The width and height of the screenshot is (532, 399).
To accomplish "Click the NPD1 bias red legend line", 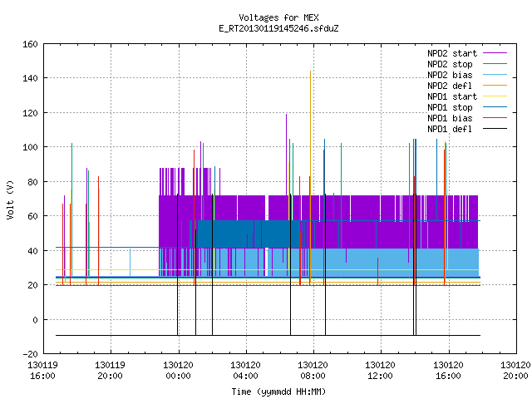I will 495,118.
